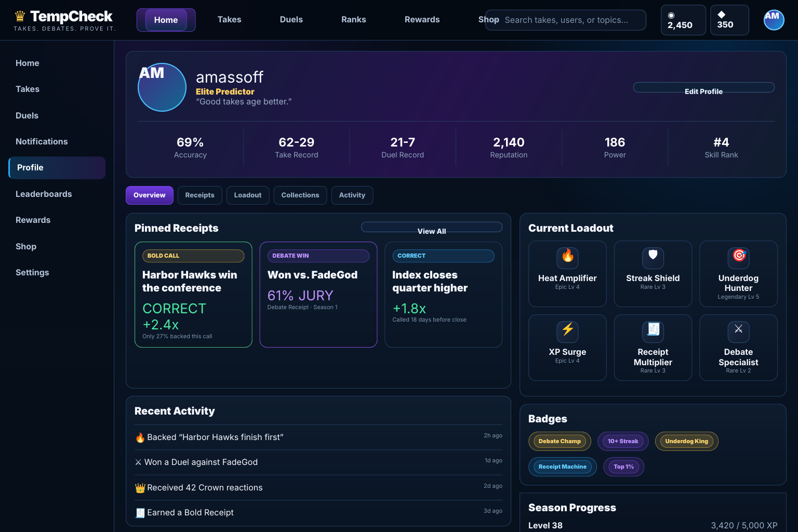Open Ranks in the top navigation
798x532 pixels.
pos(354,20)
